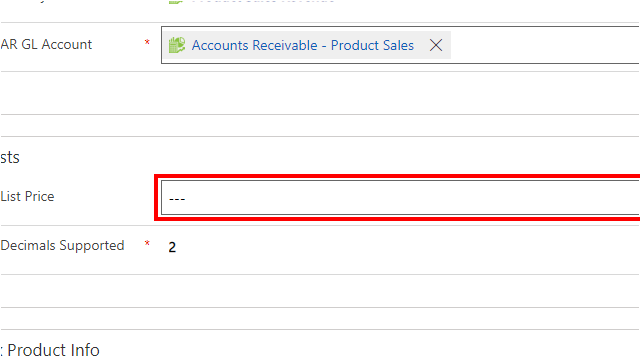Click the blank row below AR GL Account
The width and height of the screenshot is (640, 360).
(x=320, y=93)
